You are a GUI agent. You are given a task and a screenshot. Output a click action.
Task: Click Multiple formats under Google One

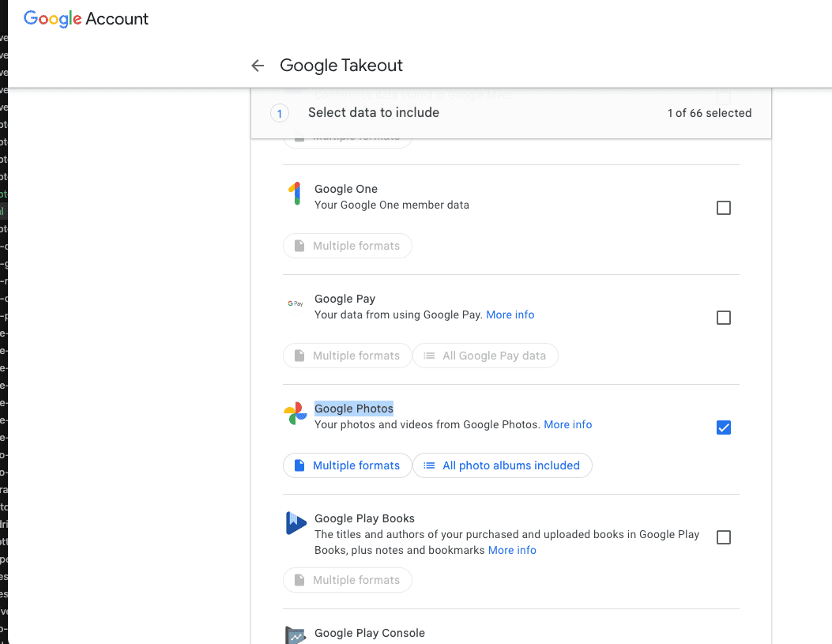click(x=348, y=246)
